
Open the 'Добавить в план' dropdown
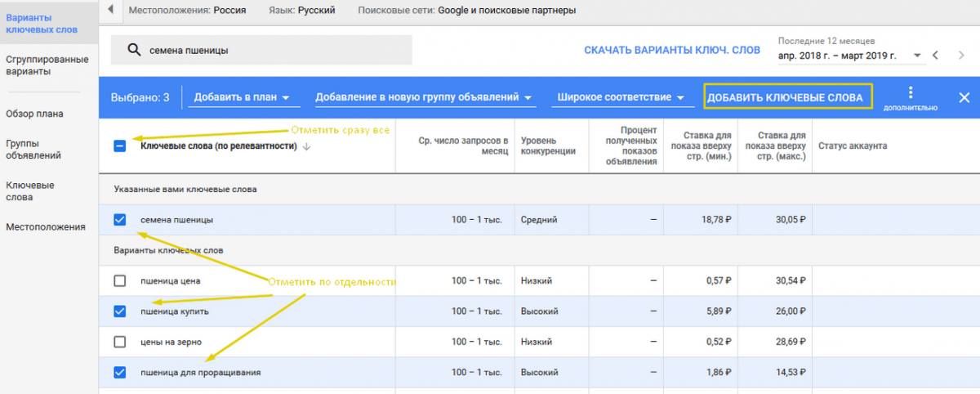point(242,97)
